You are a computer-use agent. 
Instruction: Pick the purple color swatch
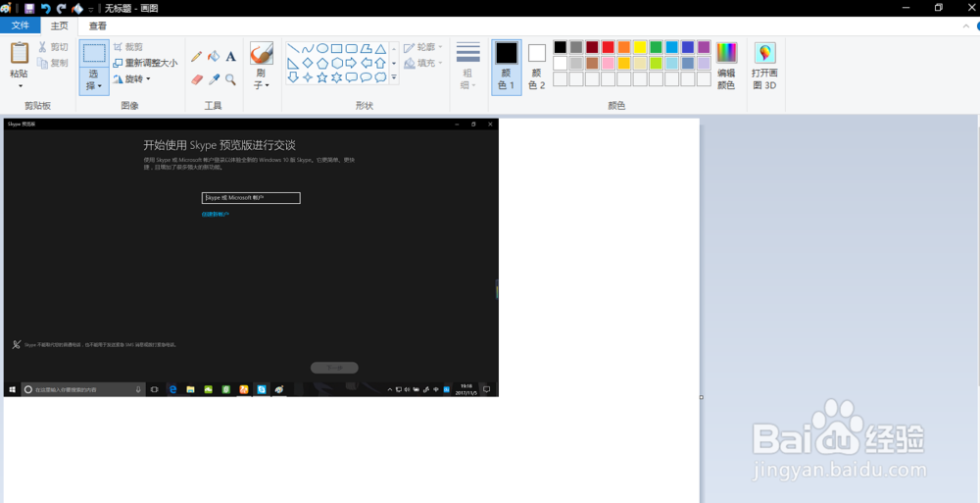tap(704, 47)
